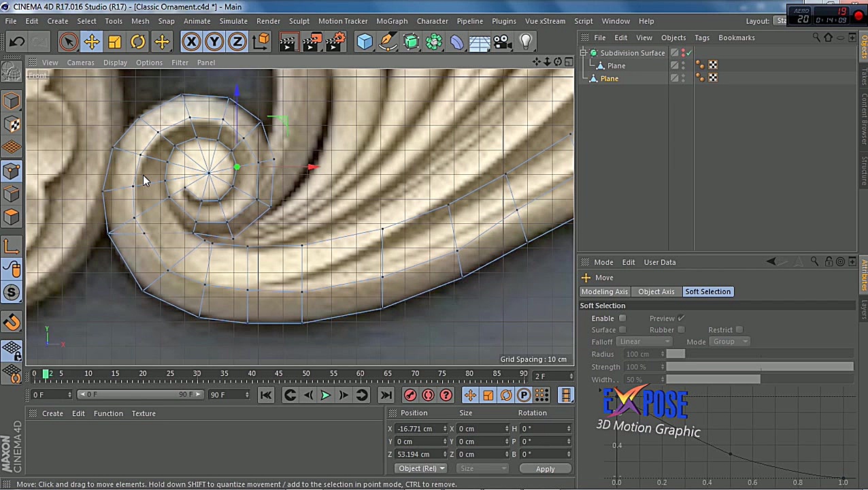Open the MoGraph menu

click(x=392, y=21)
